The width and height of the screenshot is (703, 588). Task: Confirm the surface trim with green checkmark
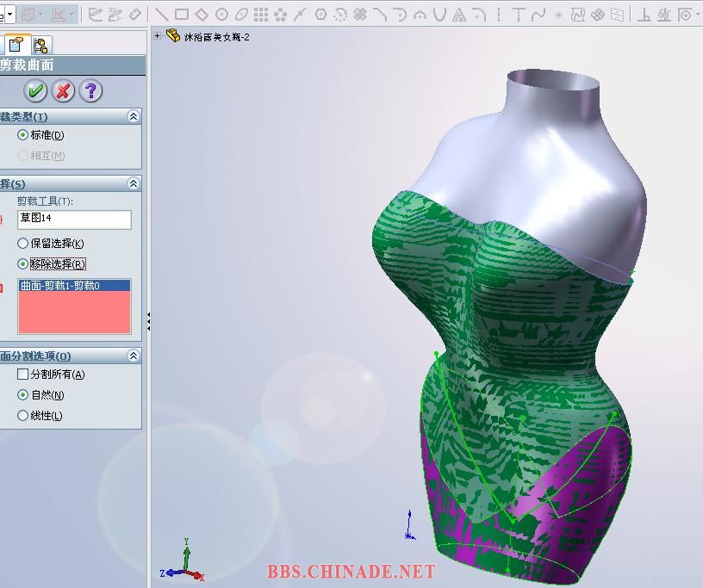pos(35,91)
